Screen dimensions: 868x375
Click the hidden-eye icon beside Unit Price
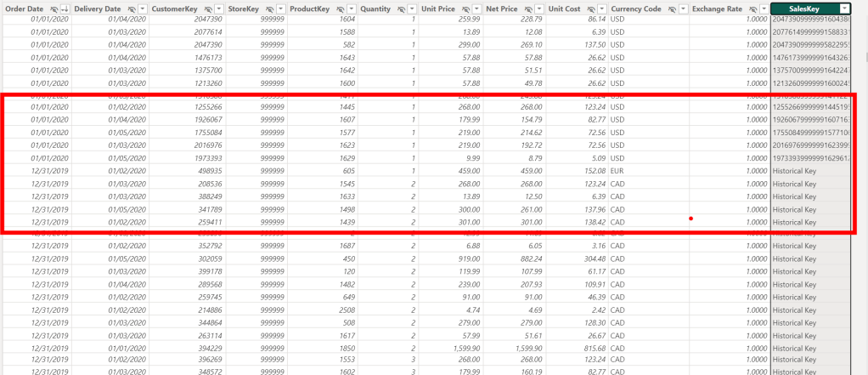[x=465, y=9]
